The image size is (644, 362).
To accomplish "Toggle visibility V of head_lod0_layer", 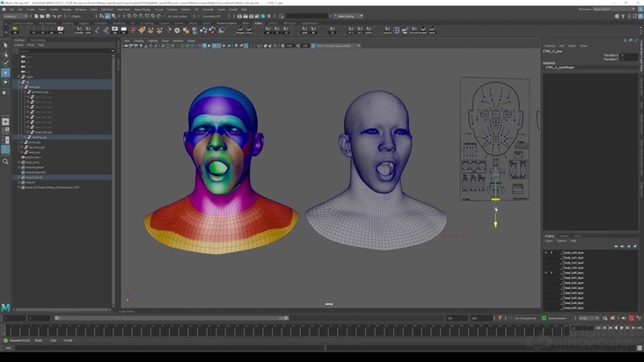I will point(545,272).
